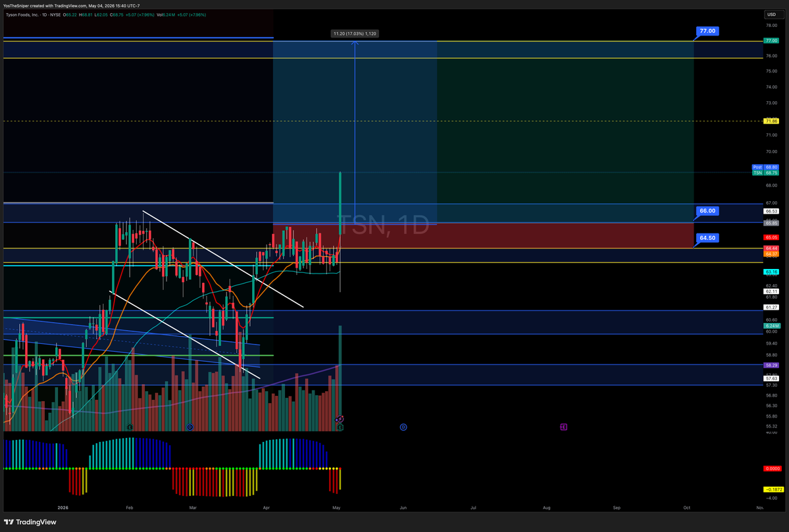Screen dimensions: 789x532
Task: Click the green earnings marker at May
Action: click(x=340, y=427)
